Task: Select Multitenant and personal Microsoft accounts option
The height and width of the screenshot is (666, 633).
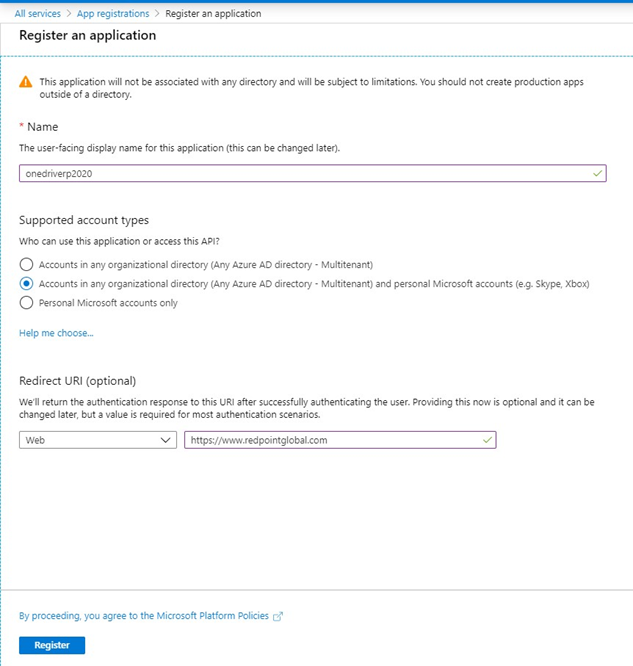Action: 26,283
